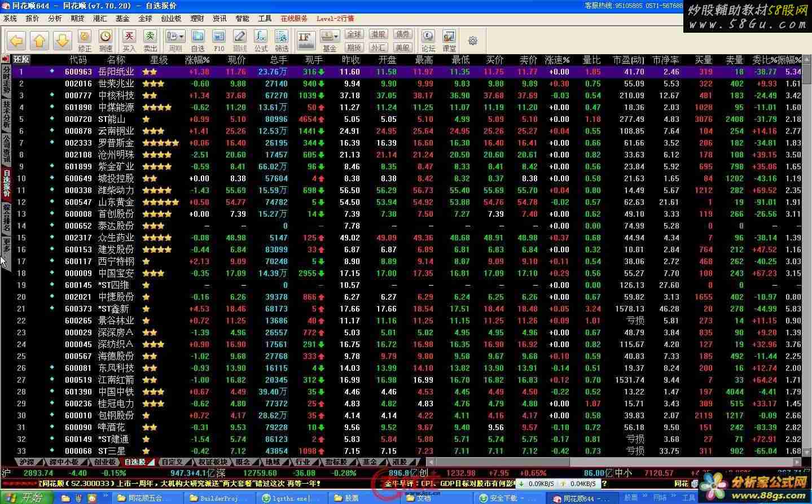Click the 全球 toolbar button
The width and height of the screenshot is (812, 504).
[354, 34]
